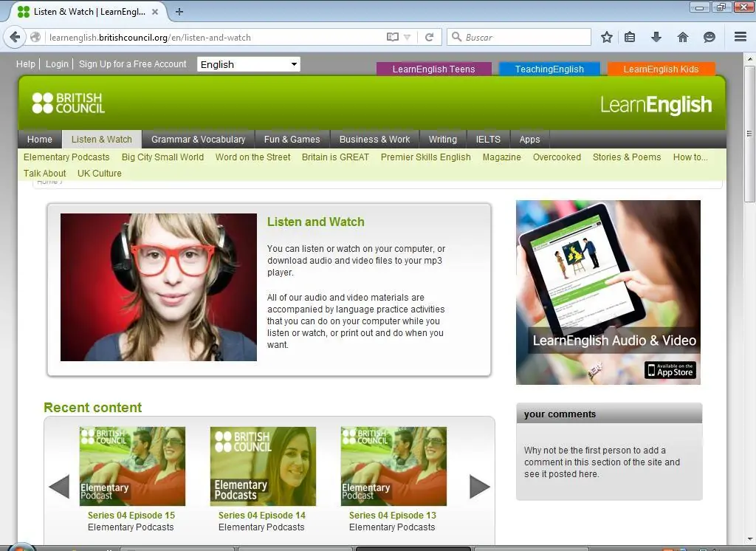Reload the page with refresh icon

[429, 37]
